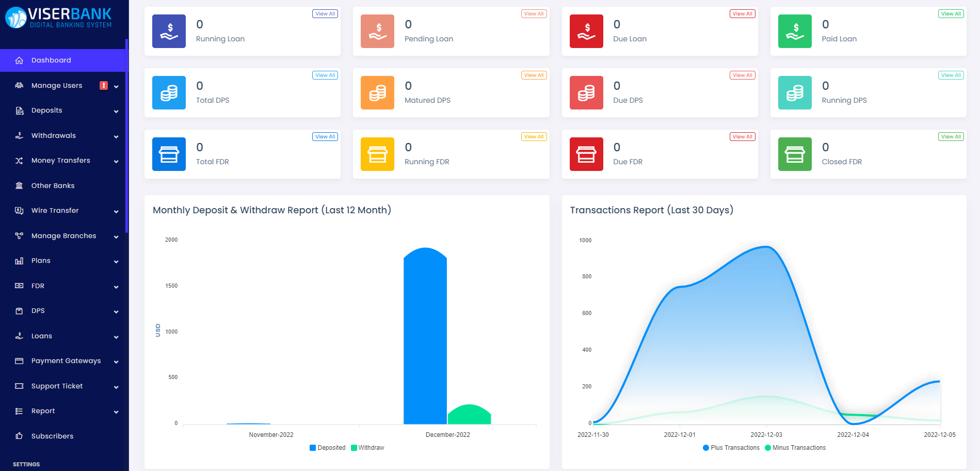This screenshot has height=471, width=980.
Task: Click the ViserBank logo
Action: tap(59, 18)
